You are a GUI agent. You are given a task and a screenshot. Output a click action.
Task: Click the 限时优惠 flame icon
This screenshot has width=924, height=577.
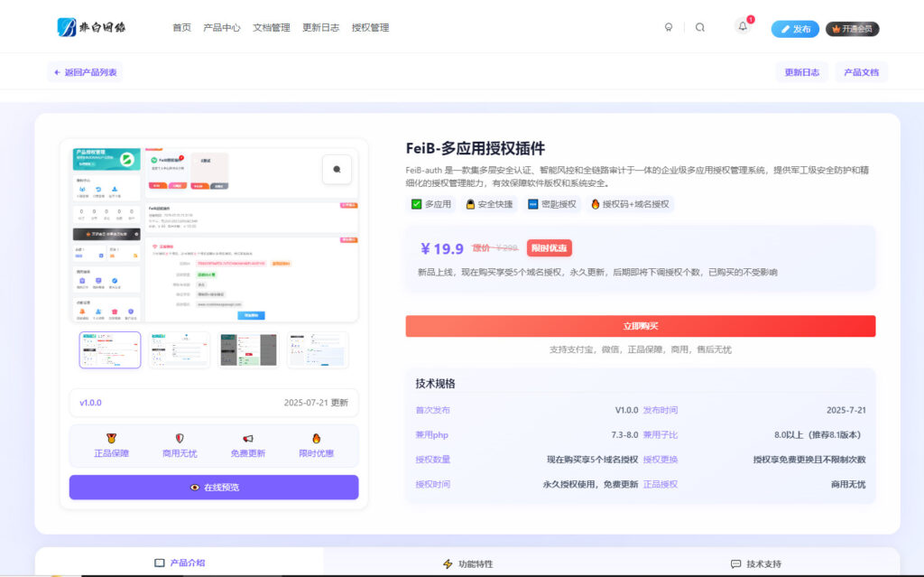(x=317, y=438)
